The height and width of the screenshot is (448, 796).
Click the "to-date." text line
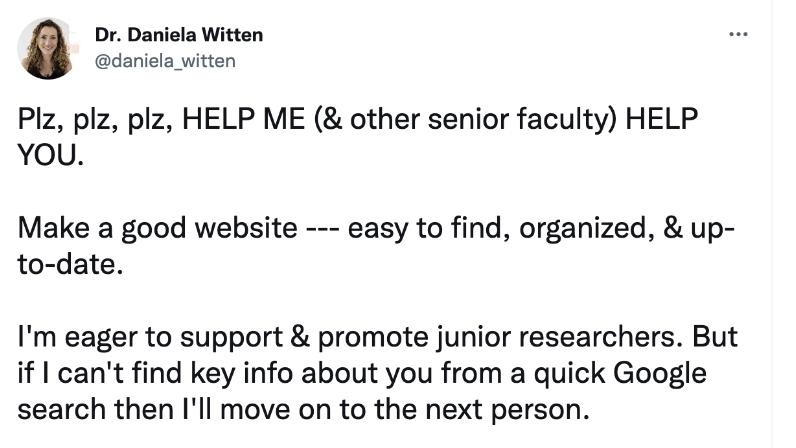[72, 263]
